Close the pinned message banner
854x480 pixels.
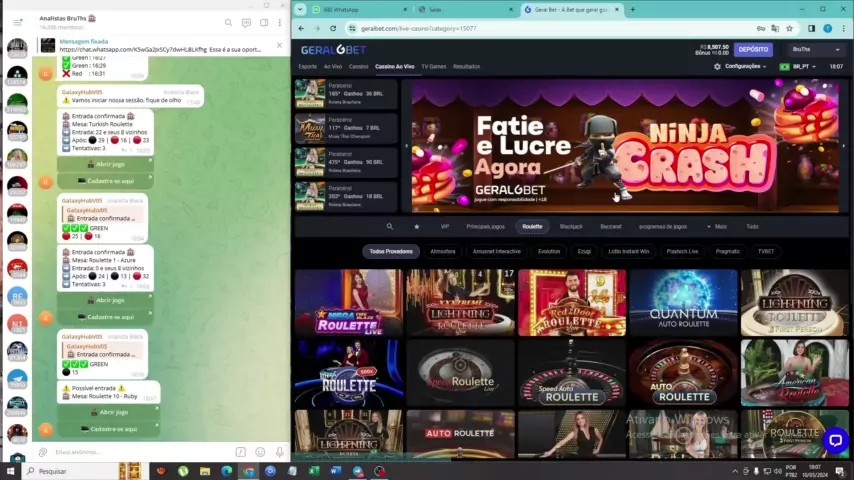point(279,45)
